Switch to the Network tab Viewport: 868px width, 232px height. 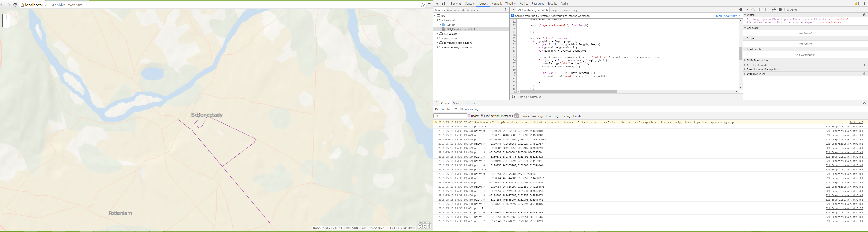coord(496,4)
